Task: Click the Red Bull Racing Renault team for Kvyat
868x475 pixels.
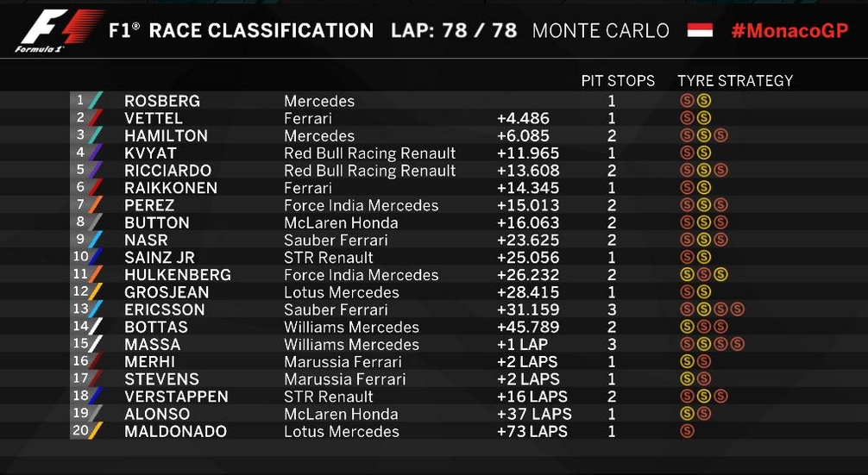Action: pos(370,153)
